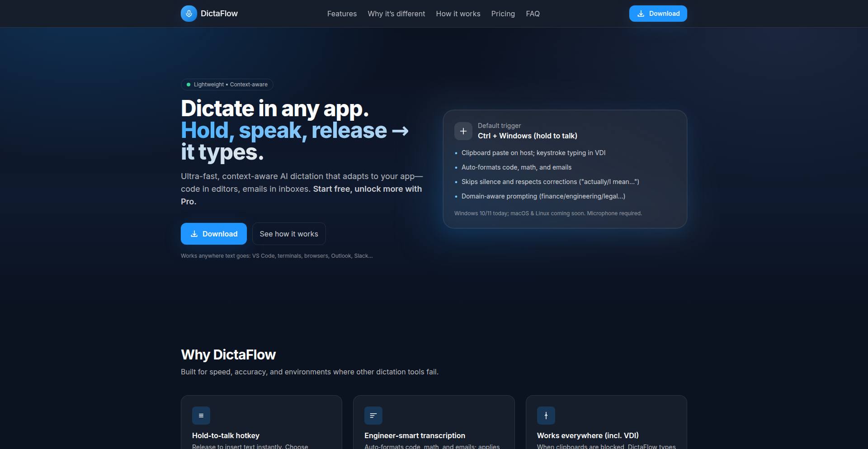Click the header Download button
The image size is (868, 449).
[658, 14]
